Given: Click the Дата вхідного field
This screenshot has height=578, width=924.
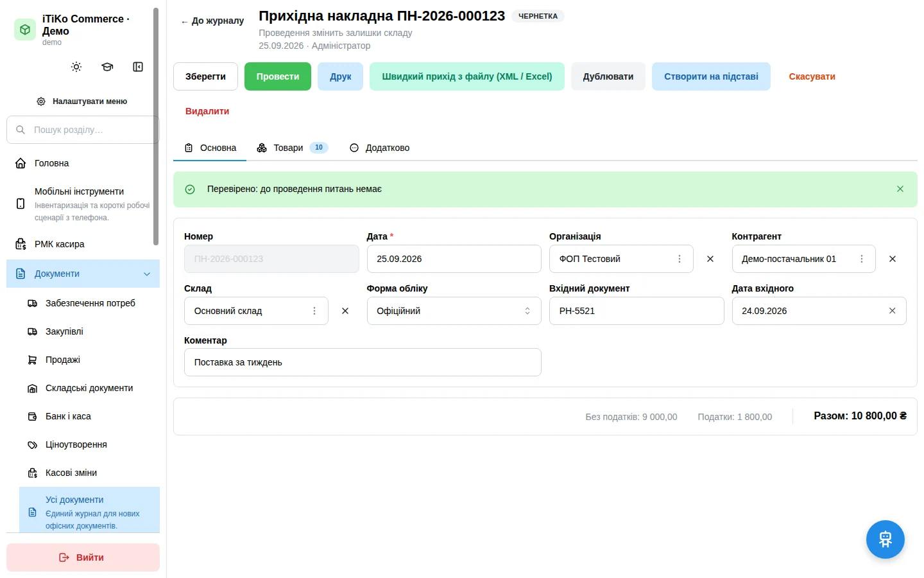Looking at the screenshot, I should [x=819, y=311].
